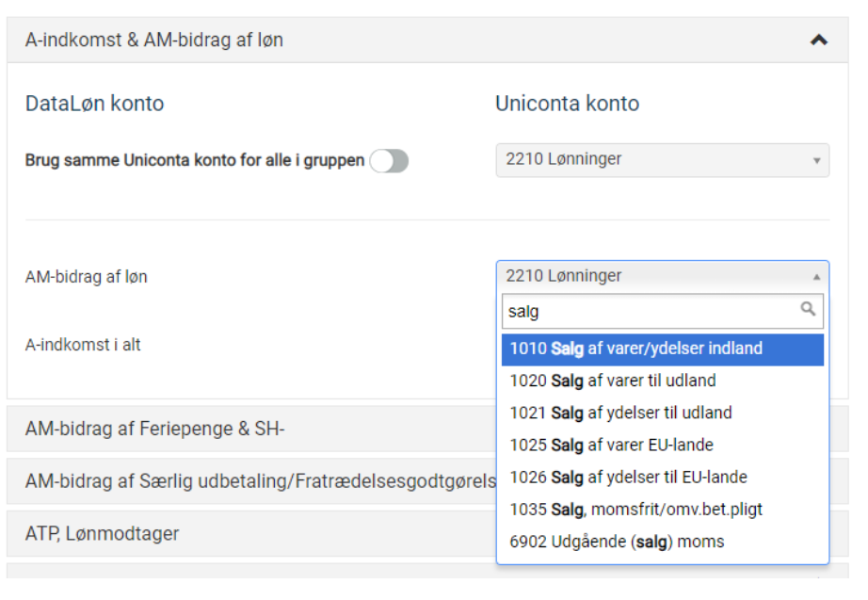The height and width of the screenshot is (600, 868).
Task: Click the arrow on the open account dropdown
Action: point(815,277)
